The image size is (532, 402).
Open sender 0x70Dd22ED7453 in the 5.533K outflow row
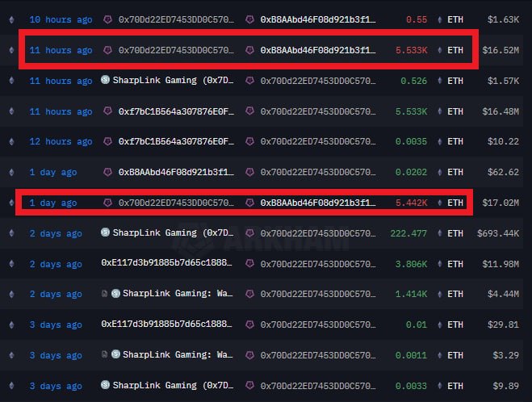(x=176, y=50)
